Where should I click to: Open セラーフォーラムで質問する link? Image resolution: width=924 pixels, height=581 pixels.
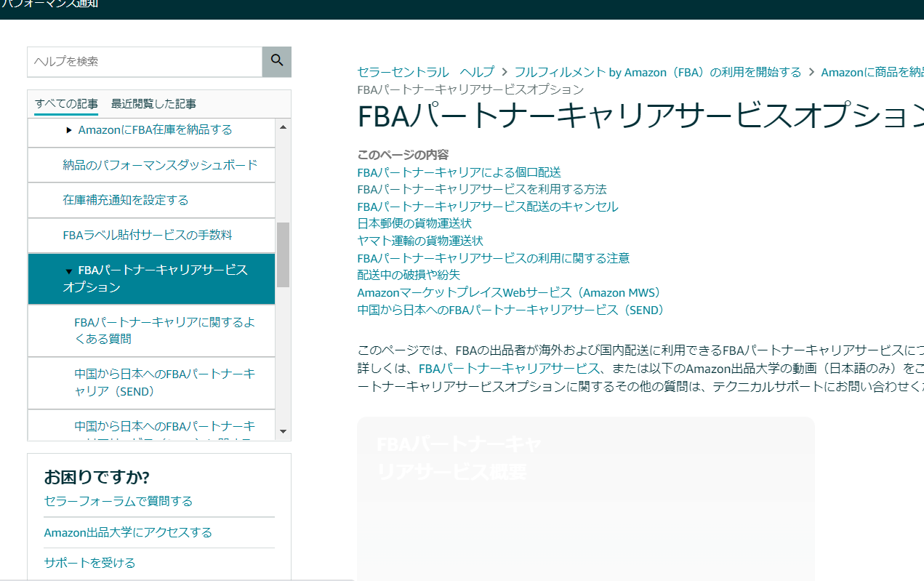pos(118,501)
